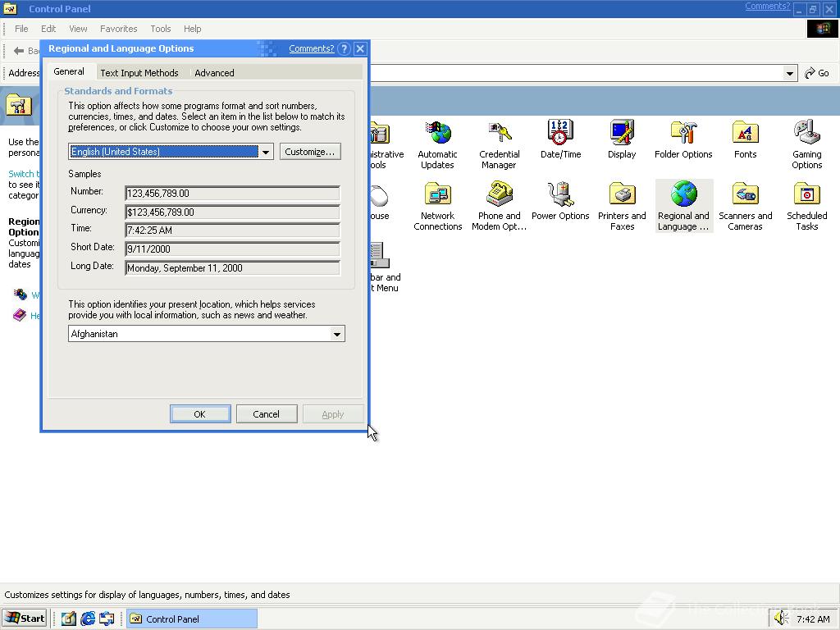Open the View menu
The height and width of the screenshot is (630, 840).
(78, 29)
